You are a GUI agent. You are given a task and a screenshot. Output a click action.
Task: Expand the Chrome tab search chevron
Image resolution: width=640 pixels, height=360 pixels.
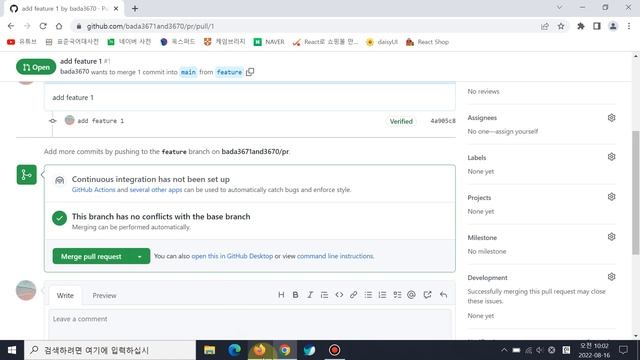[x=560, y=7]
